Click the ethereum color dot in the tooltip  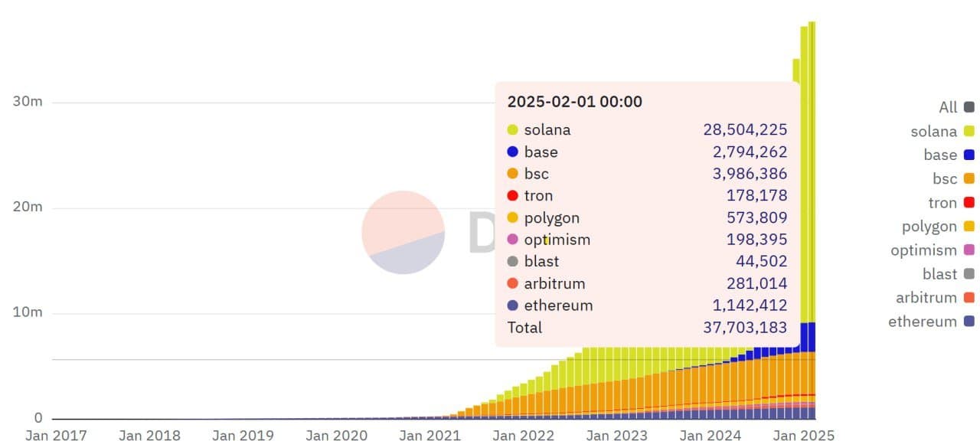click(513, 305)
